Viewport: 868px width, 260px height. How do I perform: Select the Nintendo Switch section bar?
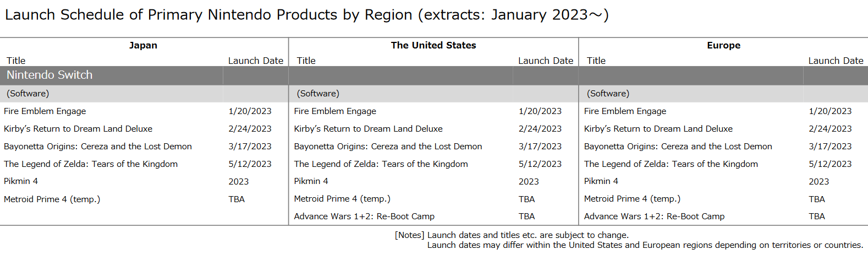(x=434, y=75)
